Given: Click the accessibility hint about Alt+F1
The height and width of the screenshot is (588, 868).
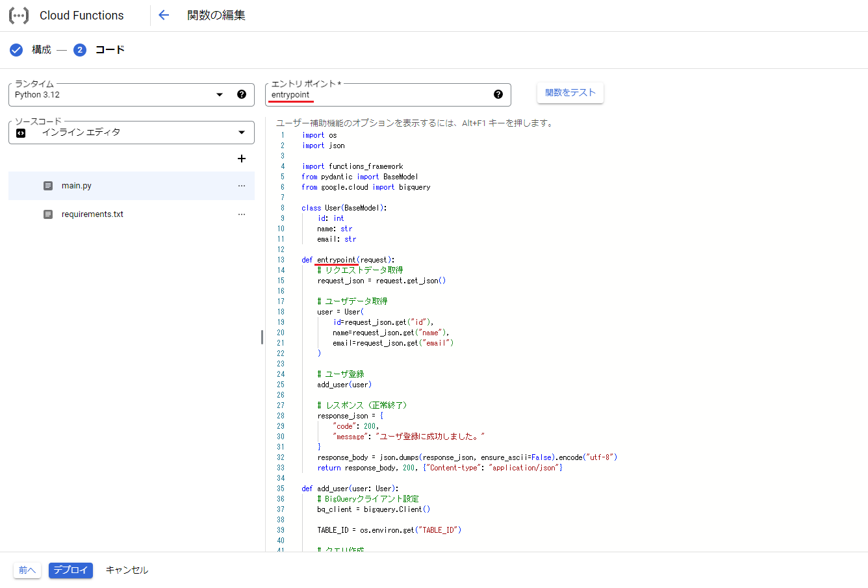Looking at the screenshot, I should click(416, 123).
